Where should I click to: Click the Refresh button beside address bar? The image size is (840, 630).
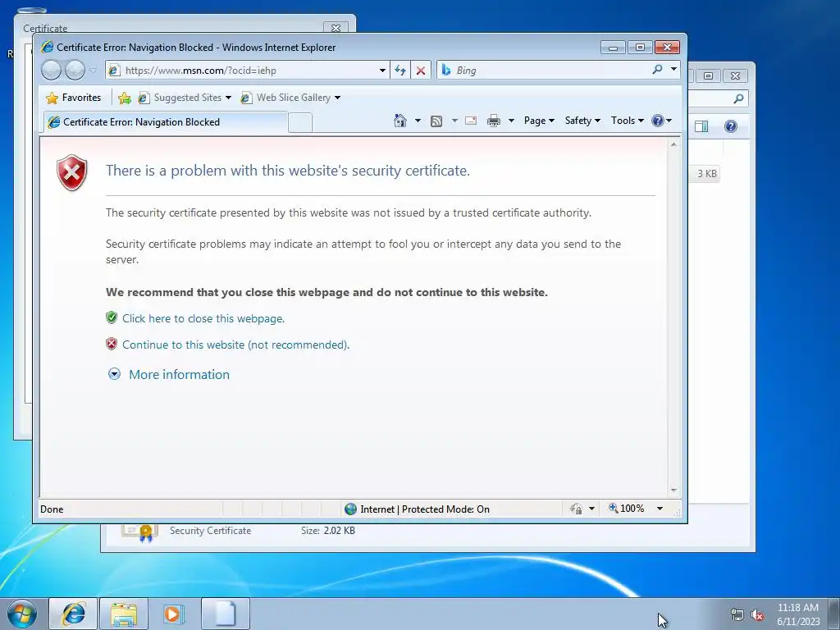pos(400,71)
